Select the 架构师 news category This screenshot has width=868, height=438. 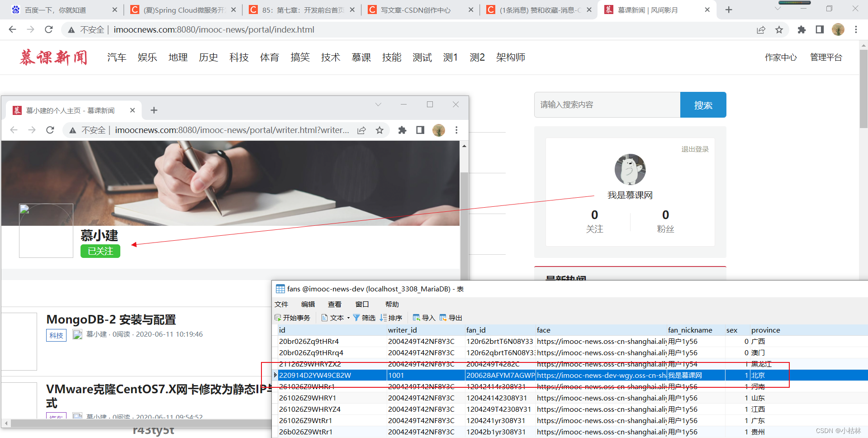pos(511,57)
